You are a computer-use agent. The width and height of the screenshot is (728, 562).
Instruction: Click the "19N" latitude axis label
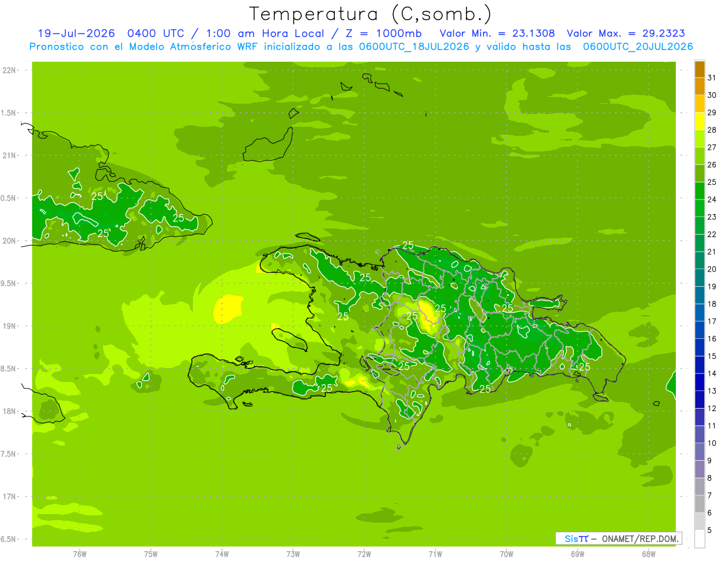pyautogui.click(x=9, y=326)
